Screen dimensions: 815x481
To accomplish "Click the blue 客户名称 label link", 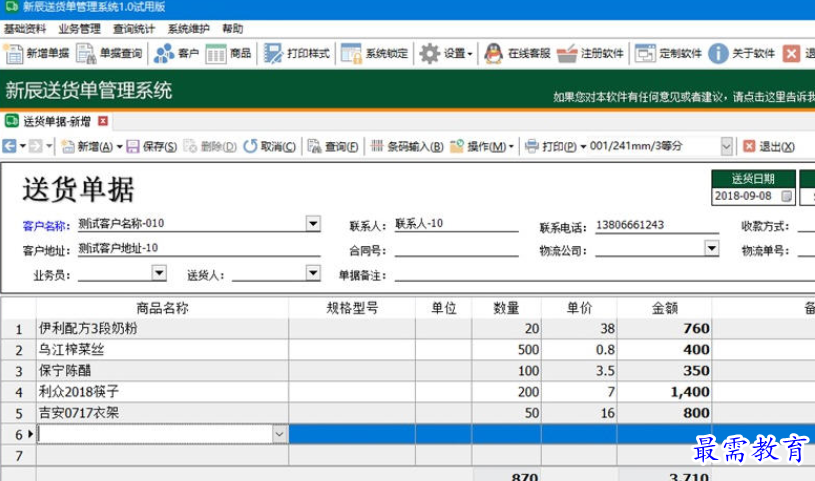I will click(46, 226).
